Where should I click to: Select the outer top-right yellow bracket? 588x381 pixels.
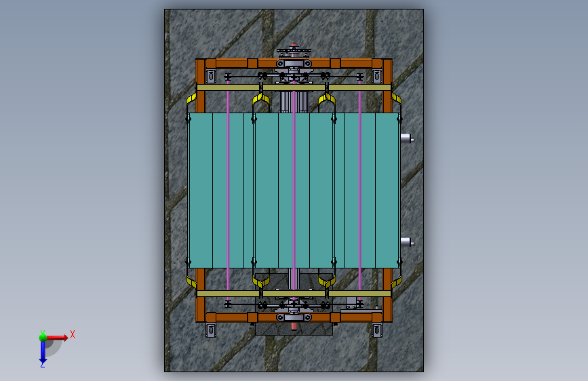point(396,99)
